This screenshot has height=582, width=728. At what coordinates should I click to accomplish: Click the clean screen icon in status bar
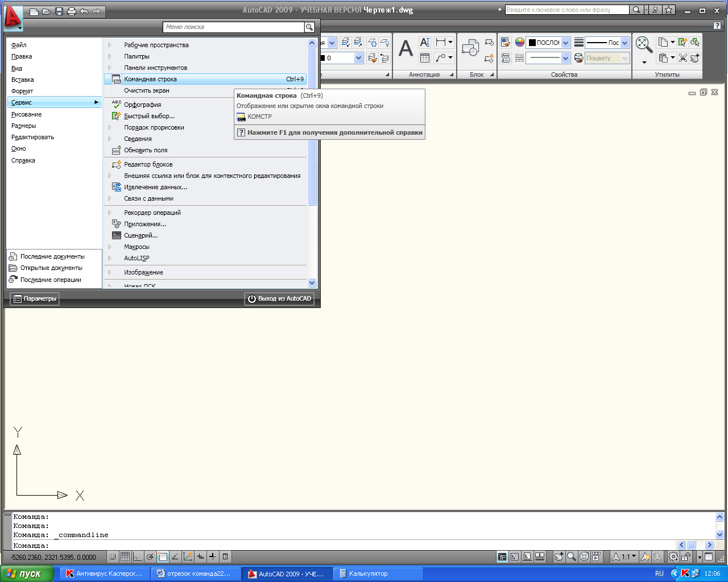(x=709, y=557)
